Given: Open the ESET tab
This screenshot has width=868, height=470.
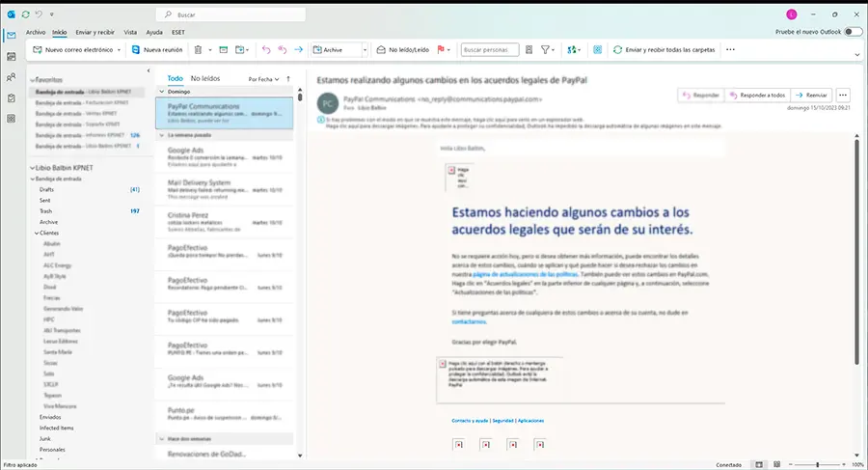Looking at the screenshot, I should point(178,32).
